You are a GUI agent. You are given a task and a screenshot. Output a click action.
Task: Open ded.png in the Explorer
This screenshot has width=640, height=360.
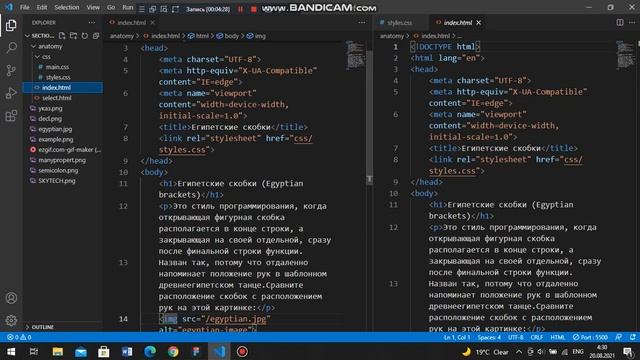pos(50,118)
